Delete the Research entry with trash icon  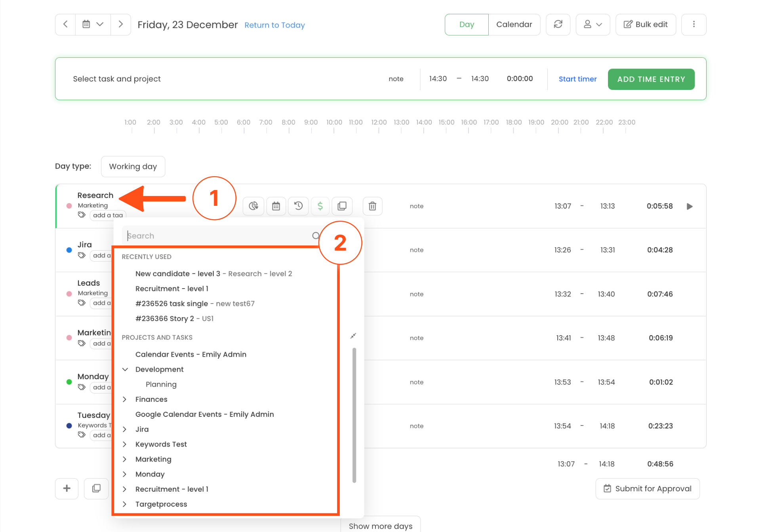[372, 206]
